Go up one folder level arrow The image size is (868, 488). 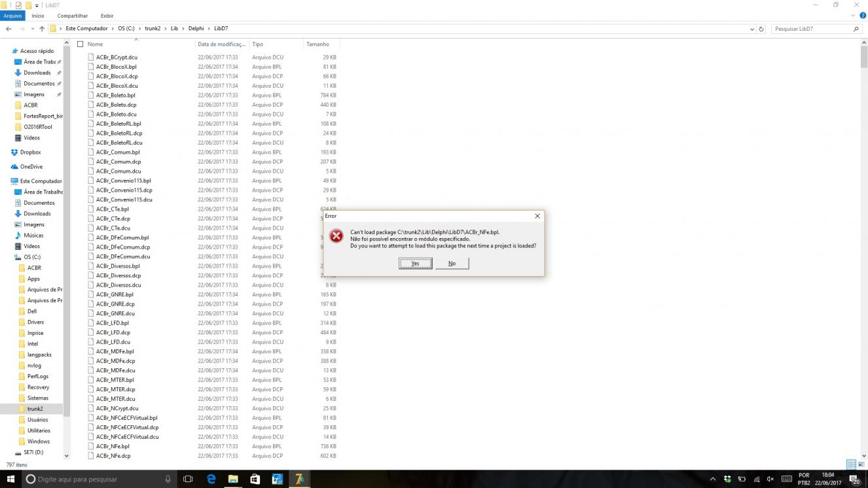(42, 29)
